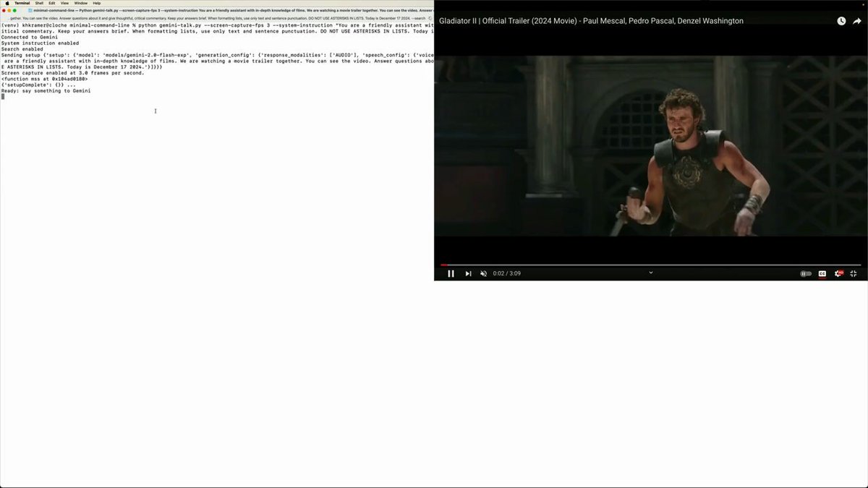Open the Window menu
Viewport: 868px width, 488px height.
tap(81, 3)
